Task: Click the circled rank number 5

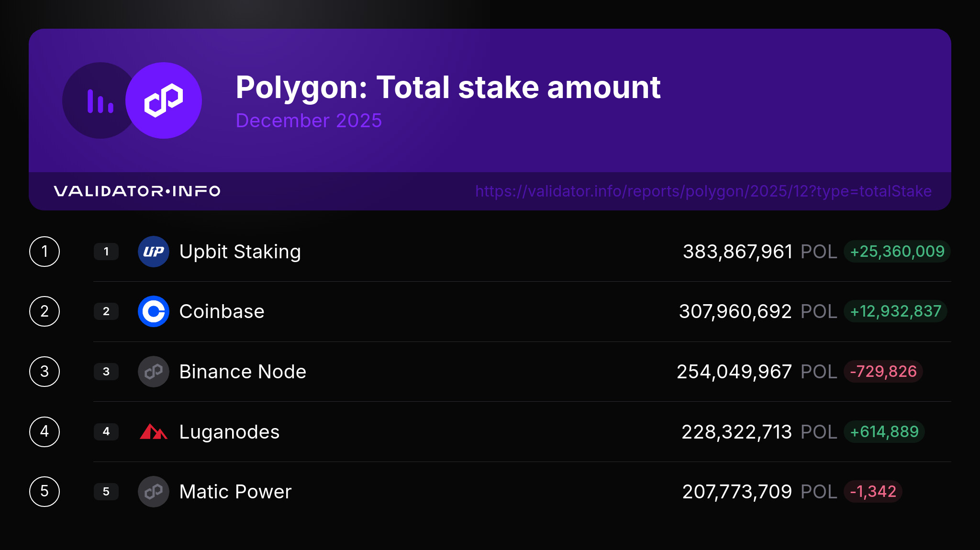Action: [x=45, y=492]
